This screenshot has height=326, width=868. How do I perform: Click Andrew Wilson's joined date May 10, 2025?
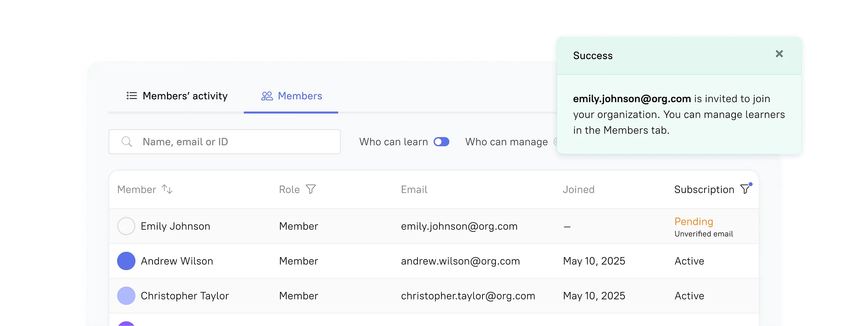click(594, 261)
